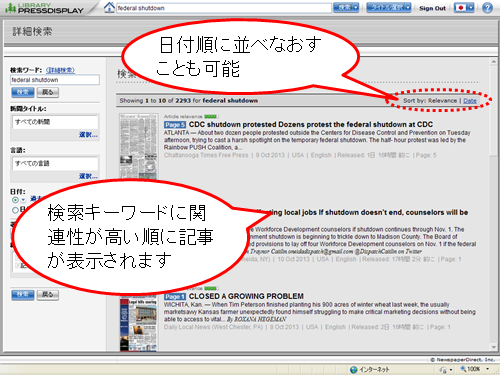Image resolution: width=500 pixels, height=375 pixels.
Task: Click the protected mode icon in status bar
Action: (443, 370)
